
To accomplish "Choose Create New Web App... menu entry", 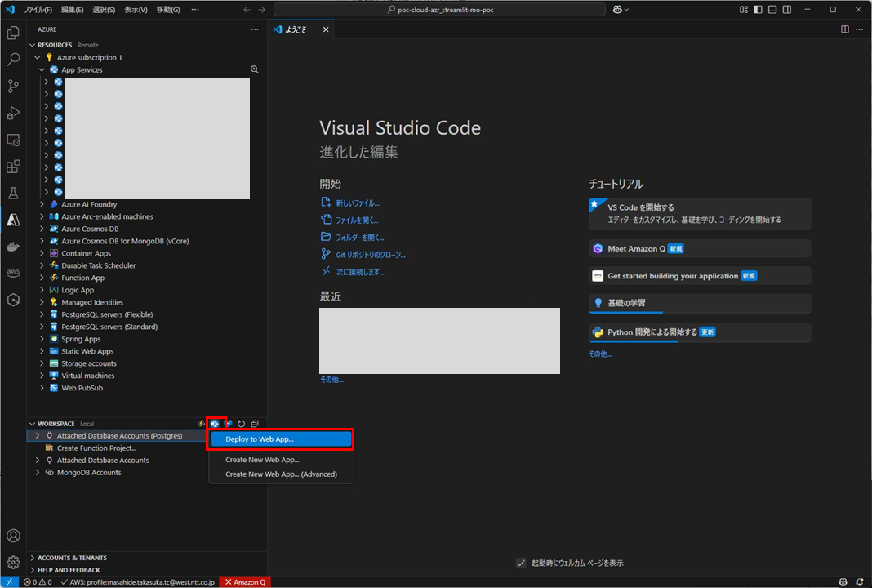I will (x=281, y=460).
